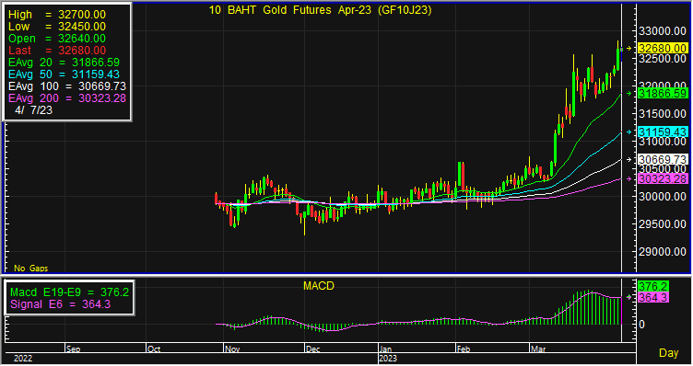The image size is (693, 366).
Task: Select the High = 32700.00 value
Action: (57, 15)
